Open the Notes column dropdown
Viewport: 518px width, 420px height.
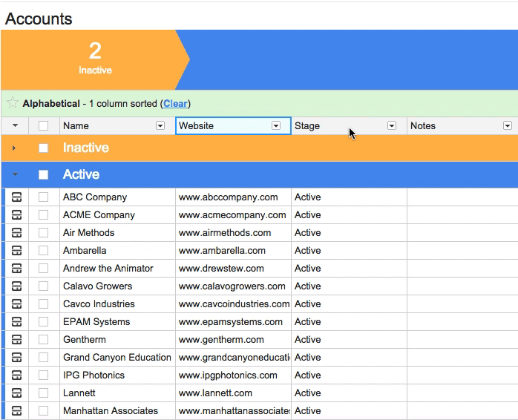point(508,126)
